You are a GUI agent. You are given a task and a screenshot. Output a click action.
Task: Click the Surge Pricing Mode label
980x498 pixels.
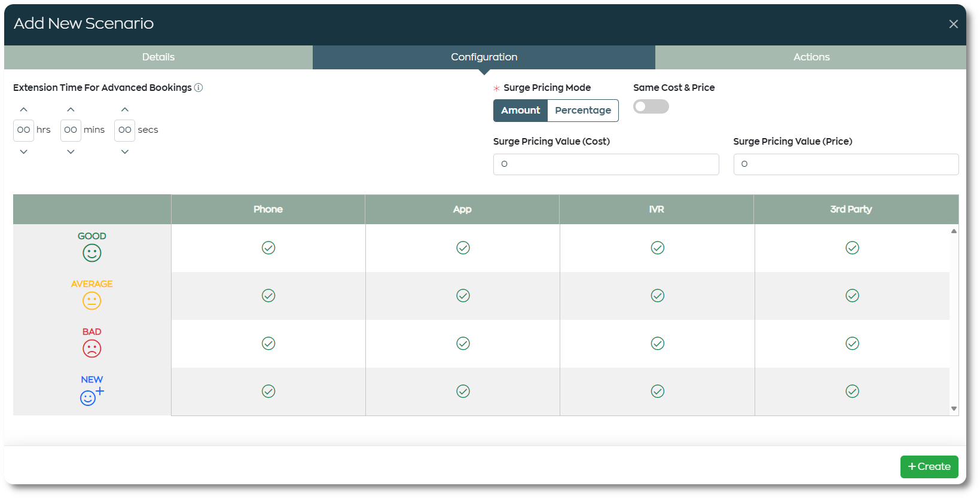547,87
